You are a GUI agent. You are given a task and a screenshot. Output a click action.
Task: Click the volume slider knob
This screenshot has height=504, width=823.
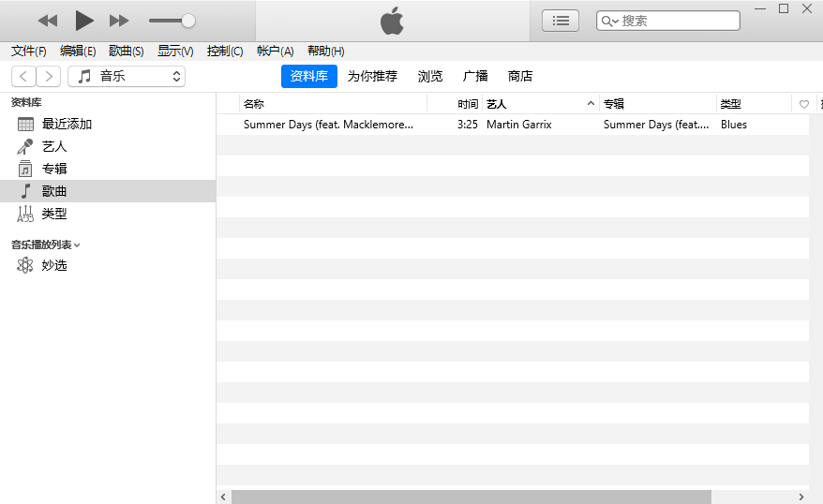pyautogui.click(x=188, y=21)
